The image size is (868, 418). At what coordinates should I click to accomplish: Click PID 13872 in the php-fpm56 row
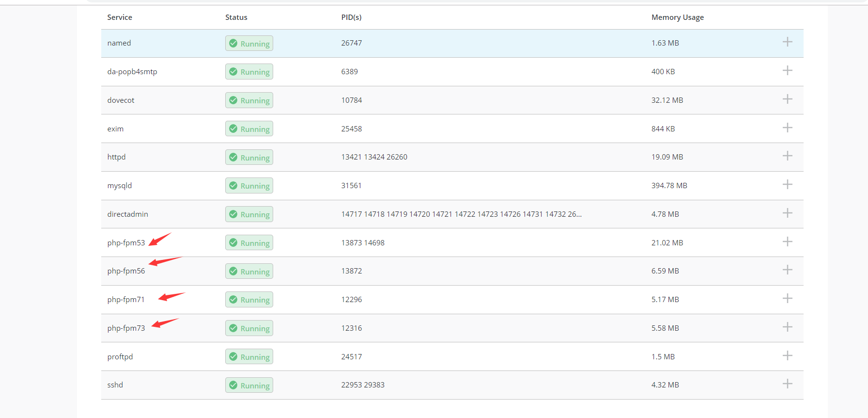pyautogui.click(x=352, y=271)
